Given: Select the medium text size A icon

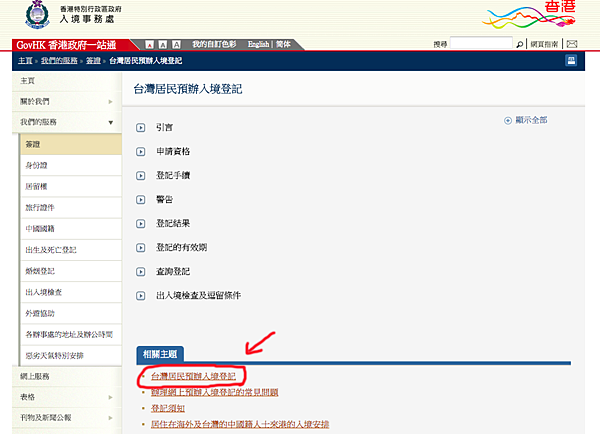Looking at the screenshot, I should (x=163, y=45).
